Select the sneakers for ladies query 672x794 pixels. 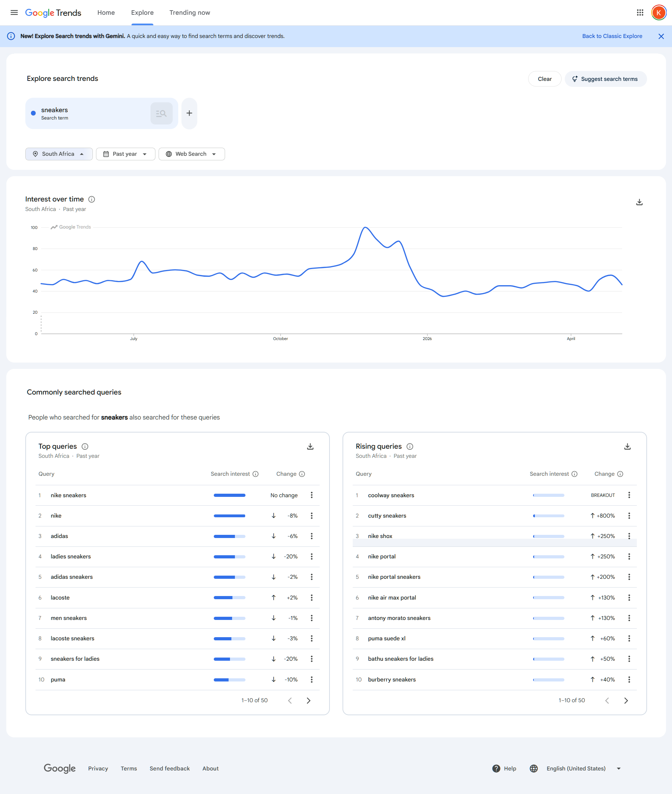tap(75, 659)
